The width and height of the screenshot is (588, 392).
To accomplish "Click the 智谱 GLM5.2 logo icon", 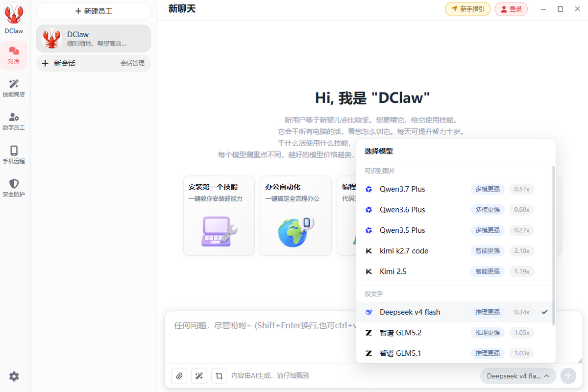I will coord(369,333).
